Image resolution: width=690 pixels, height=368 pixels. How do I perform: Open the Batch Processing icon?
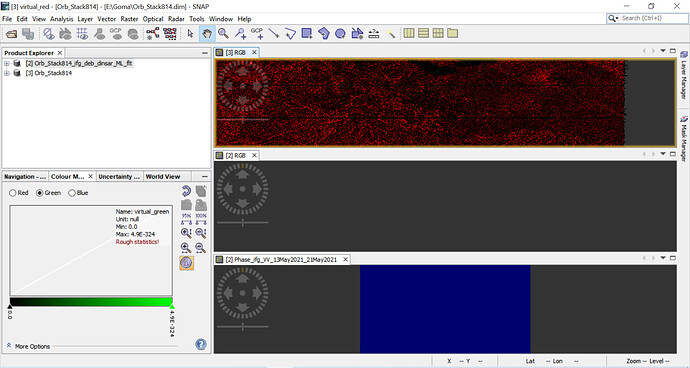click(x=170, y=34)
